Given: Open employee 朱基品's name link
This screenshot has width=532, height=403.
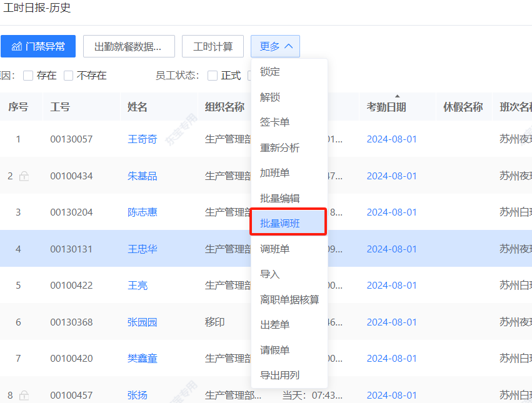Looking at the screenshot, I should (x=143, y=176).
